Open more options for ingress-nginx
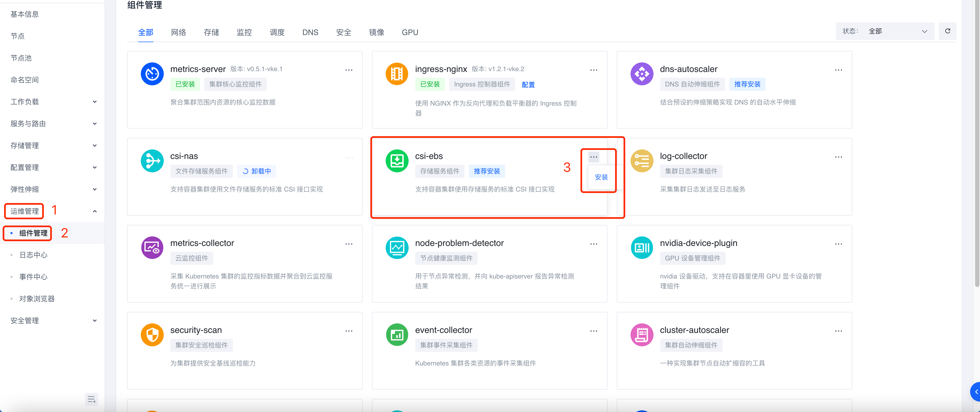980x412 pixels. click(x=594, y=70)
